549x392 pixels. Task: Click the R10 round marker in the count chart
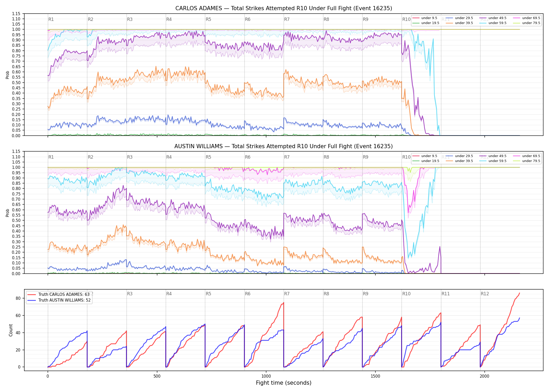[x=406, y=294]
